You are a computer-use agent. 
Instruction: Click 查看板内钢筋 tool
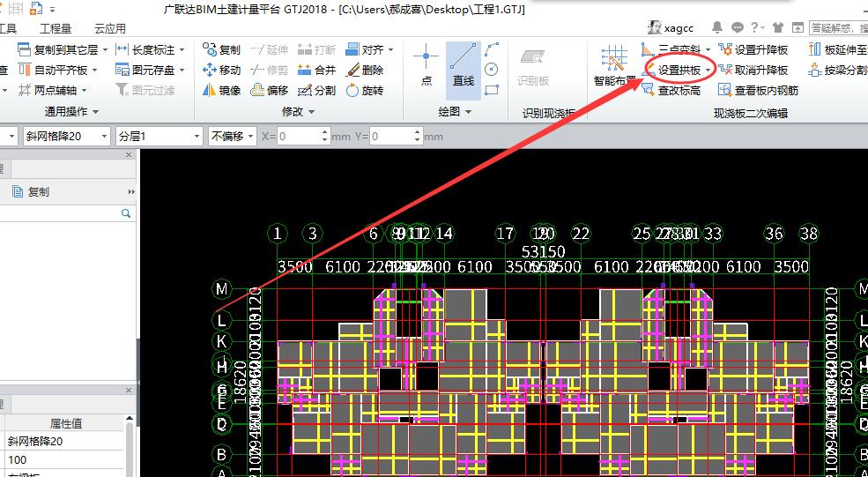759,90
